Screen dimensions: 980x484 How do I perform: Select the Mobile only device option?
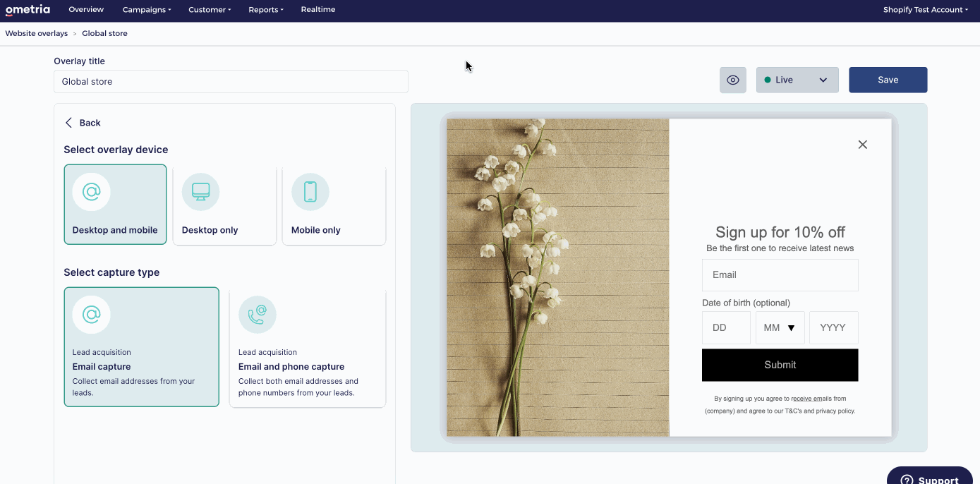334,205
